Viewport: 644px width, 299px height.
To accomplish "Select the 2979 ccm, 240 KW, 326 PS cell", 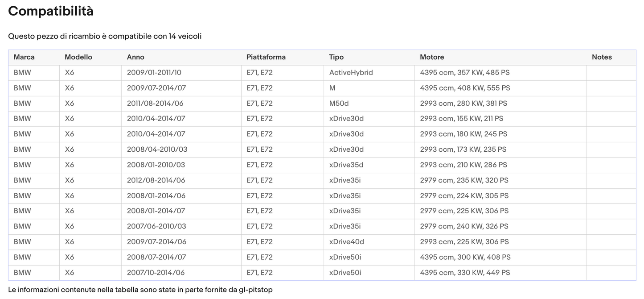I will 465,226.
